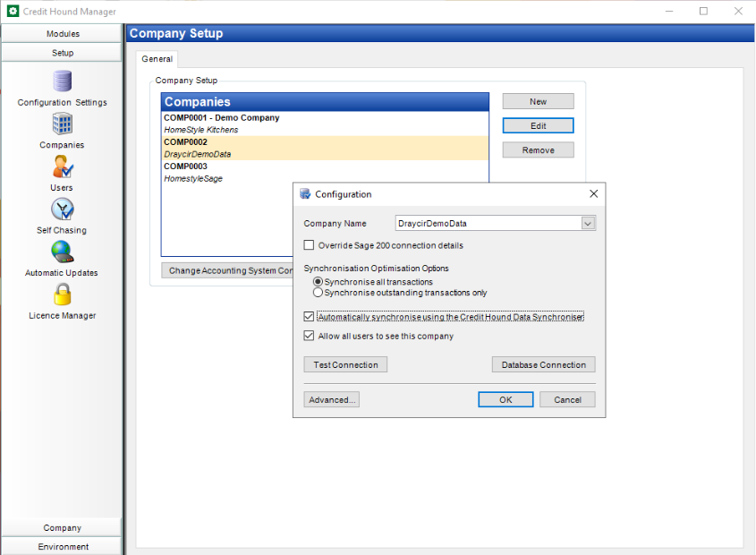Open Configuration Settings database icon

coord(63,81)
